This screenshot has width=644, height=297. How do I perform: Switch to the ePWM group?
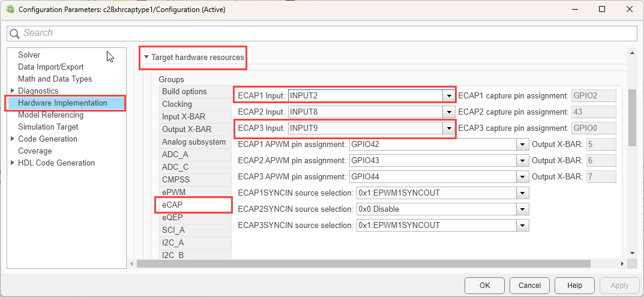pos(173,192)
